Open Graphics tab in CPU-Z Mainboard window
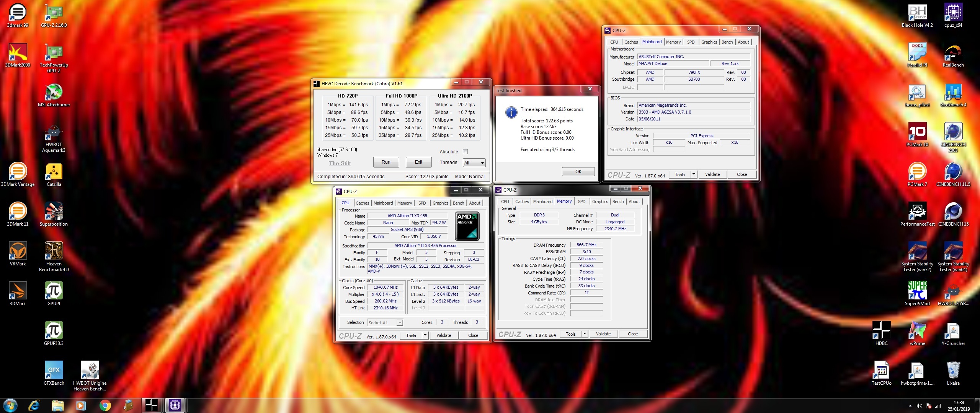Image resolution: width=980 pixels, height=413 pixels. 709,42
